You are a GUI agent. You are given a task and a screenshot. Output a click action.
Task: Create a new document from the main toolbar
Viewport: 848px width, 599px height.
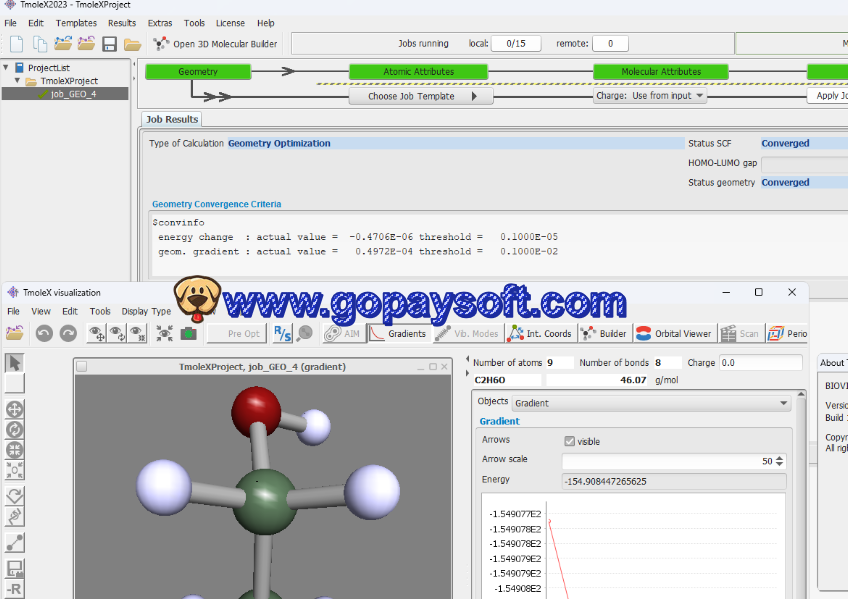16,44
